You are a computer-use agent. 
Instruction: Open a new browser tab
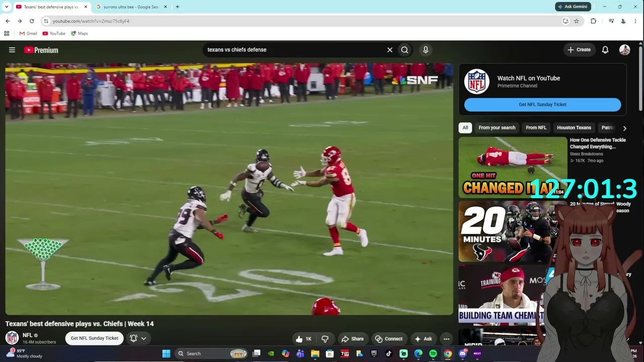tap(177, 7)
